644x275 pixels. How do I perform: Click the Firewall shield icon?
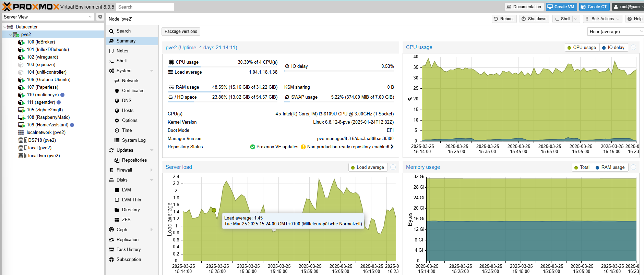pos(111,170)
